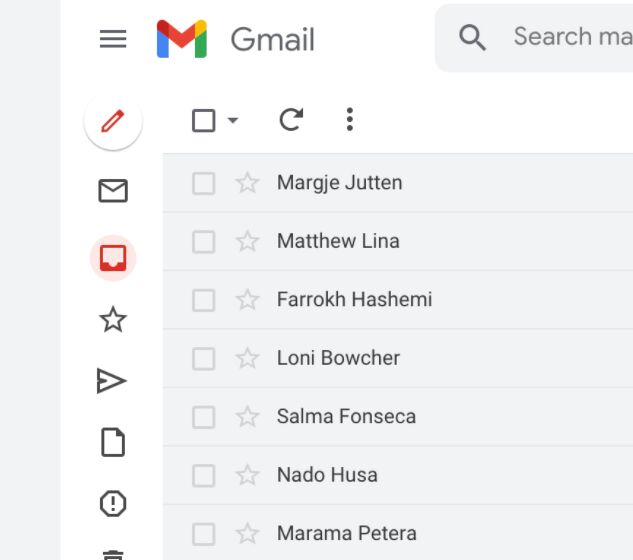This screenshot has height=560, width=633.
Task: Open the More options three-dot menu
Action: 350,120
